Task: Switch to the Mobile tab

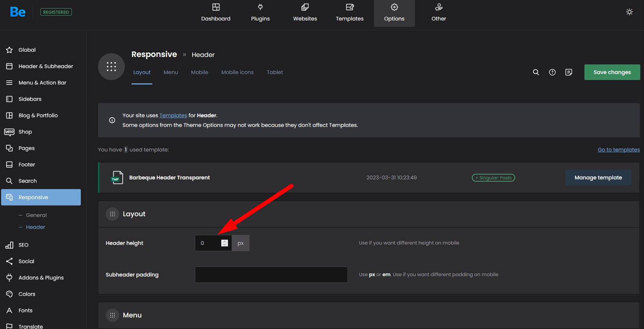Action: click(200, 72)
